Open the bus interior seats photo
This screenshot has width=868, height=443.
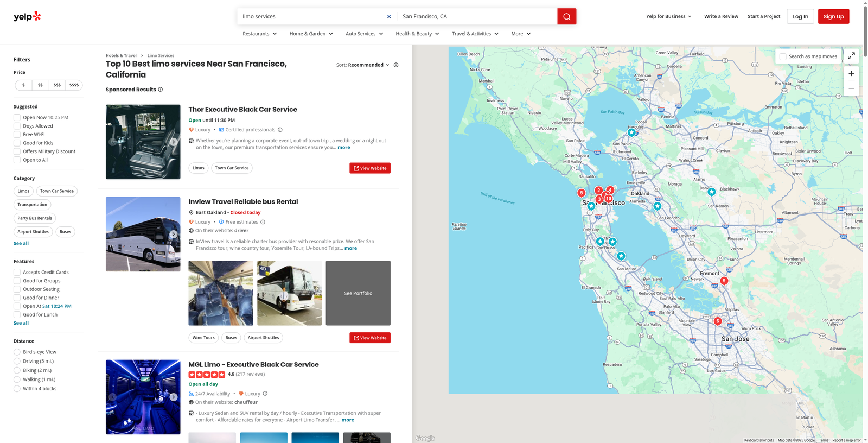click(x=221, y=293)
